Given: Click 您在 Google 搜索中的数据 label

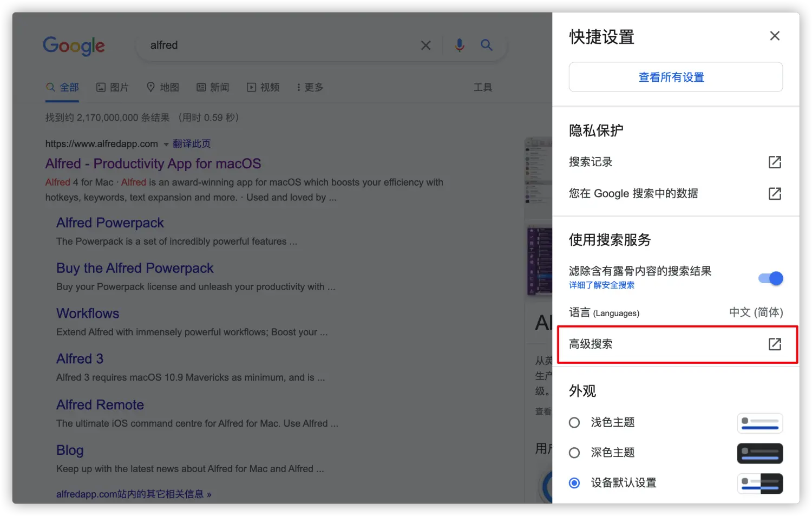Looking at the screenshot, I should click(x=633, y=193).
